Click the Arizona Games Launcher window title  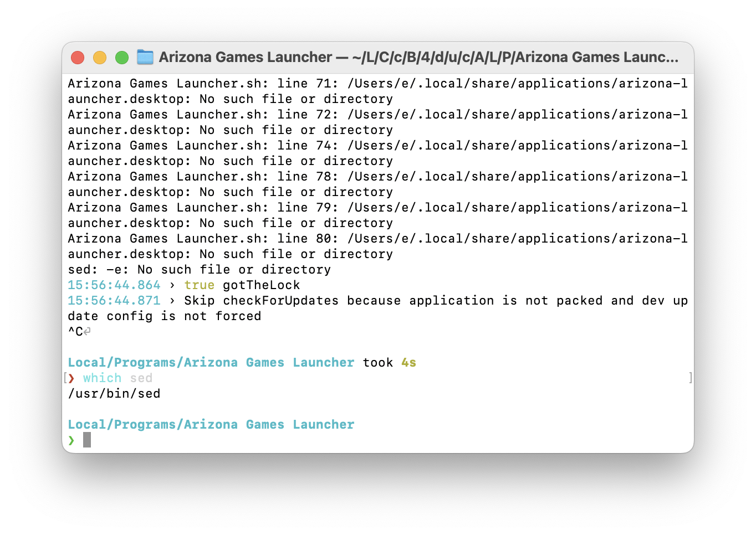pyautogui.click(x=418, y=57)
